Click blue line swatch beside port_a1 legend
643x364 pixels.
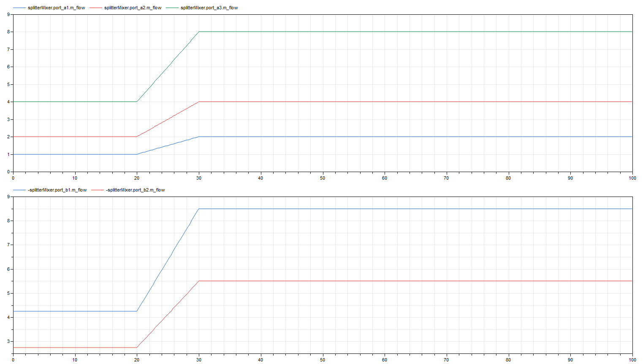pyautogui.click(x=19, y=8)
